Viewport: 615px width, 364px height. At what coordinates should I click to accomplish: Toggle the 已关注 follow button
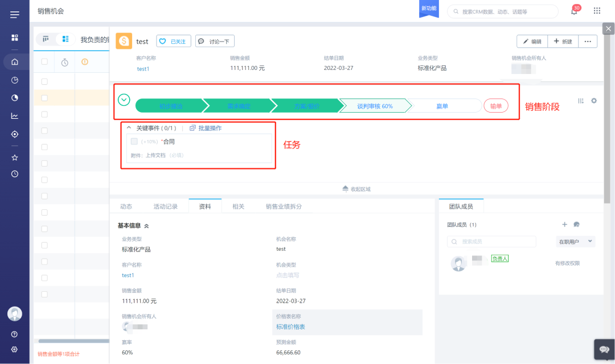coord(173,41)
